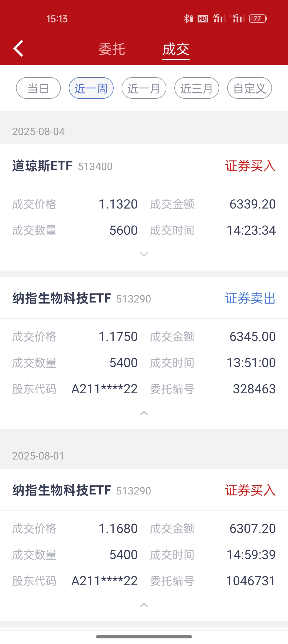Select the 近三月 filter
Screen dimensions: 288x644
coord(197,88)
